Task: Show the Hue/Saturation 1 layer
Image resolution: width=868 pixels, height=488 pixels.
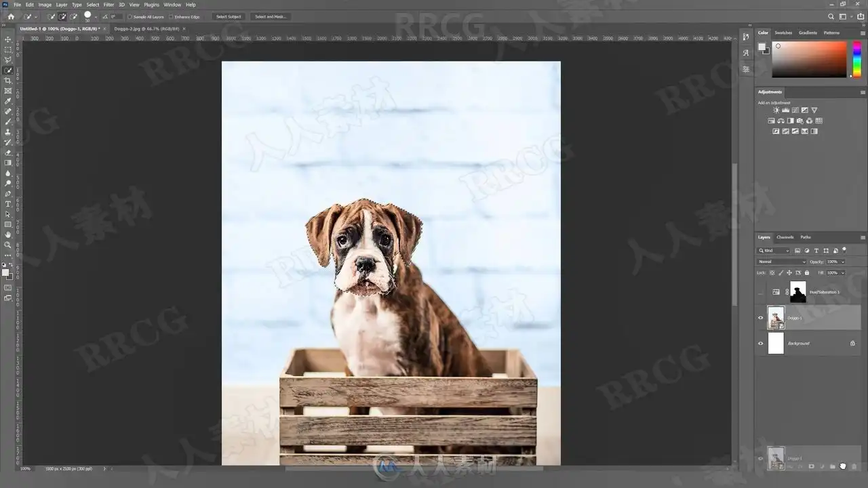Action: (760, 292)
